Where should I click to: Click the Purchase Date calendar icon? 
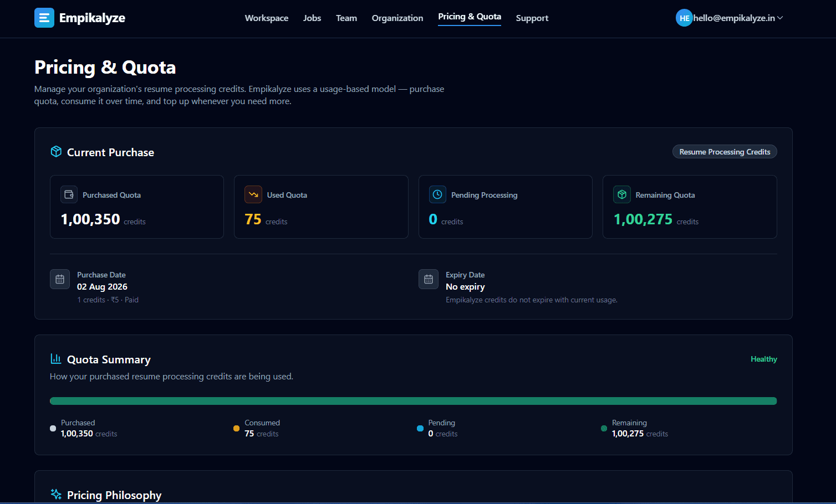[60, 279]
